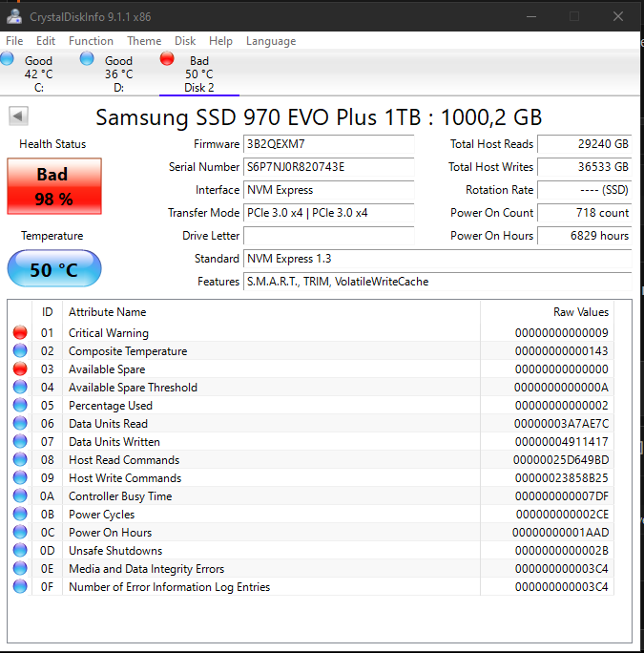The image size is (644, 653).
Task: Open the Disk menu
Action: coord(185,41)
